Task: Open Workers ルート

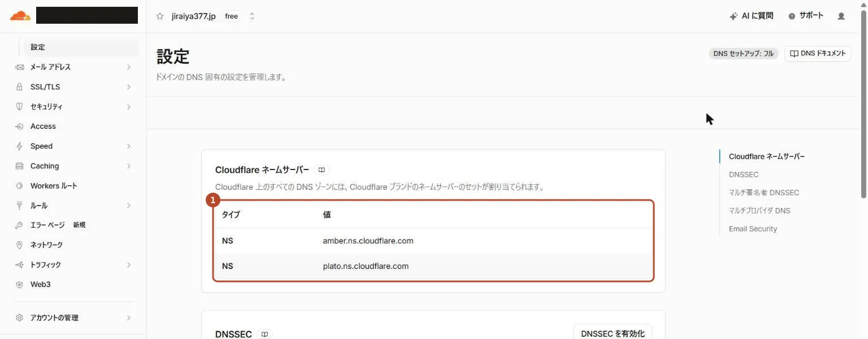Action: coord(54,186)
